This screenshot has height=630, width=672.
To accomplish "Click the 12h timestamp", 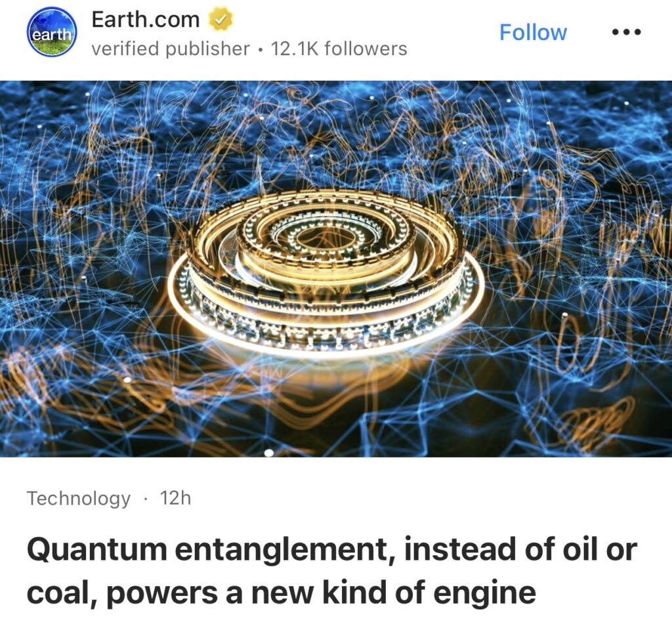I will 175,498.
